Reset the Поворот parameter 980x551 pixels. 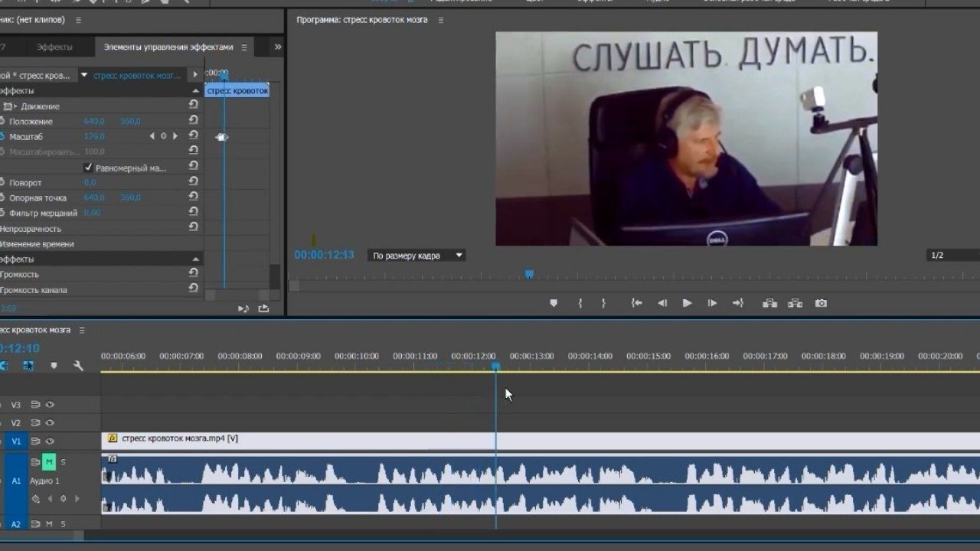pos(193,181)
